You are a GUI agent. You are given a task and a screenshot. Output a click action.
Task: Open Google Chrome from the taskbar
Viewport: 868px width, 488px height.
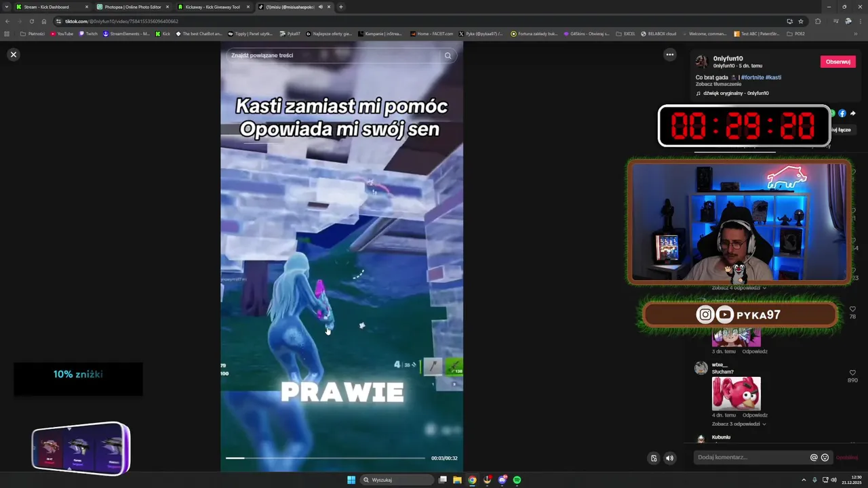[x=472, y=480]
